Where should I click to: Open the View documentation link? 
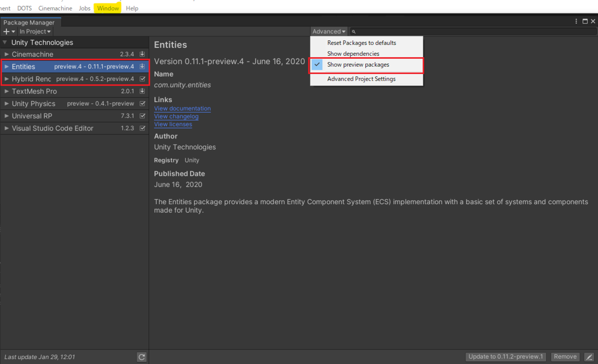(x=182, y=109)
